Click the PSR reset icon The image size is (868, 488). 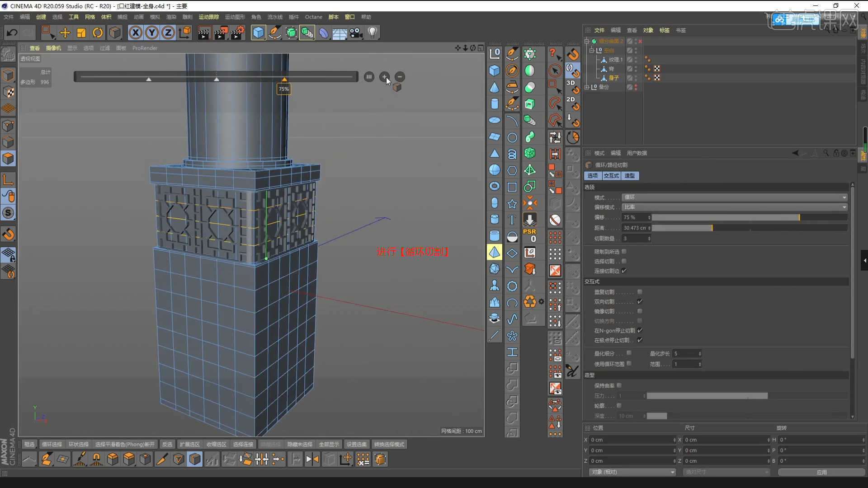tap(529, 235)
